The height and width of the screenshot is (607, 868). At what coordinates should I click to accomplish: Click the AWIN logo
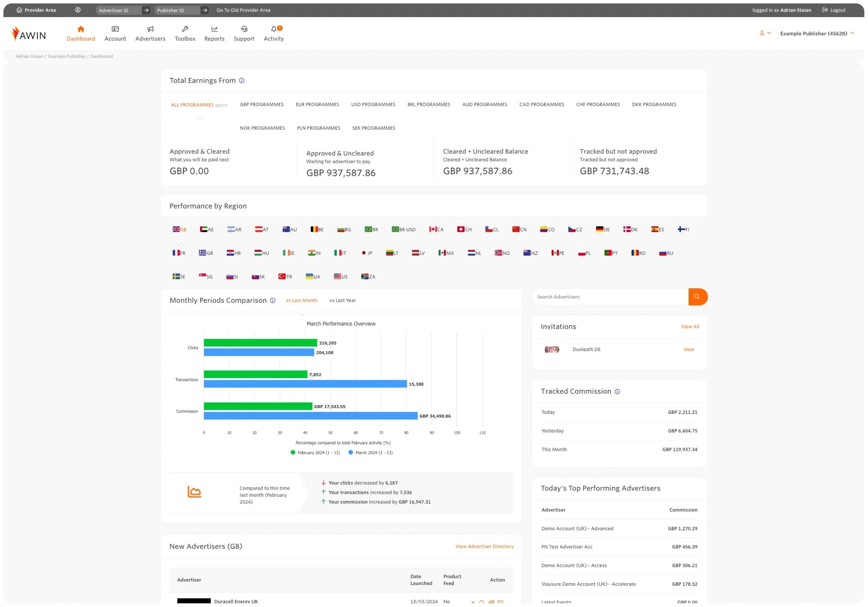[29, 34]
